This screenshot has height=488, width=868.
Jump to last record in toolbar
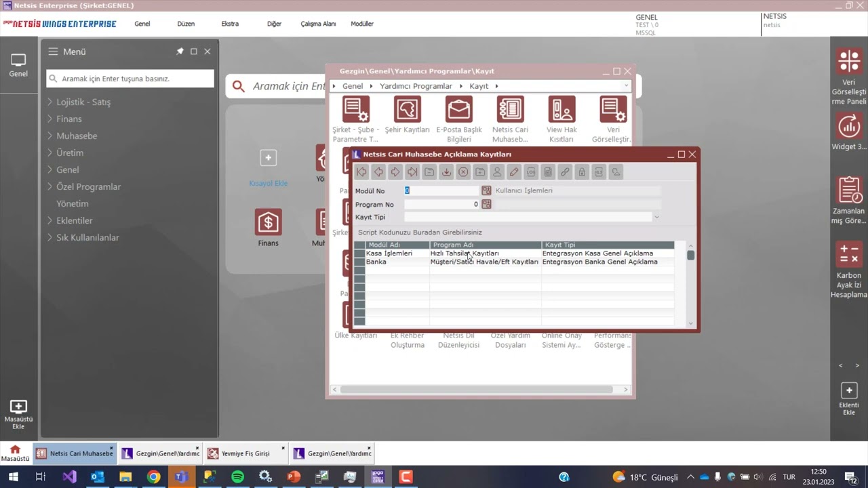[412, 172]
